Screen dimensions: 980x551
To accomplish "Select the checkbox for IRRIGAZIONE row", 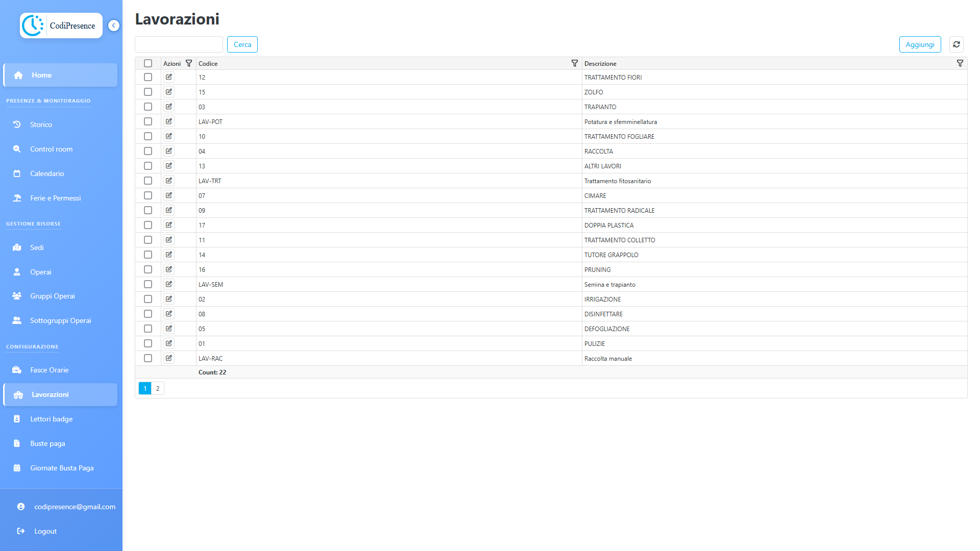I will 148,299.
